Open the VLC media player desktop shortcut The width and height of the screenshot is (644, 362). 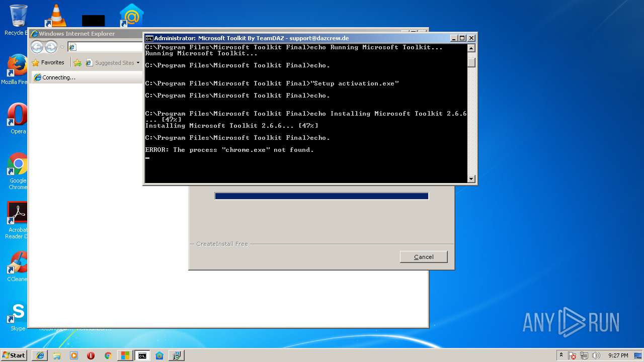[x=55, y=15]
